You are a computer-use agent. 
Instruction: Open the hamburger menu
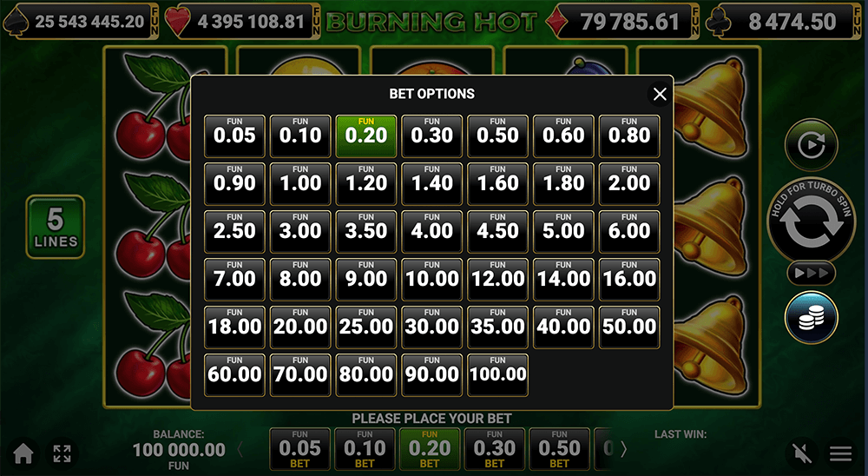[840, 453]
